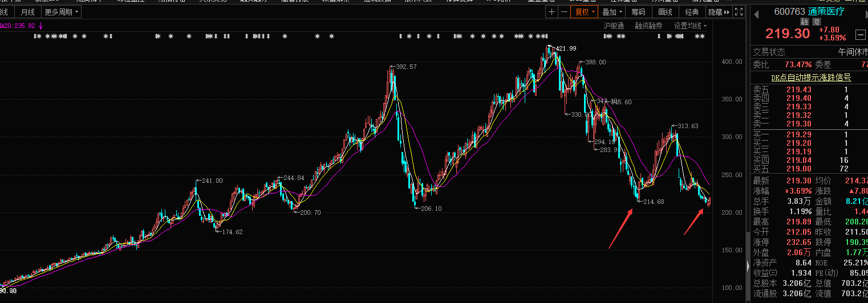This screenshot has height=303, width=868.
Task: Zoom out chart with minus button
Action: [x=564, y=11]
